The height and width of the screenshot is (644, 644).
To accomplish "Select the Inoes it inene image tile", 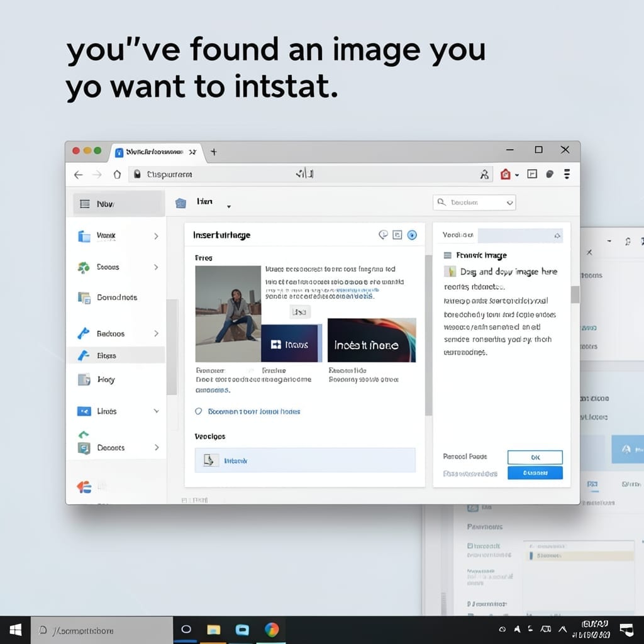I will (x=372, y=340).
